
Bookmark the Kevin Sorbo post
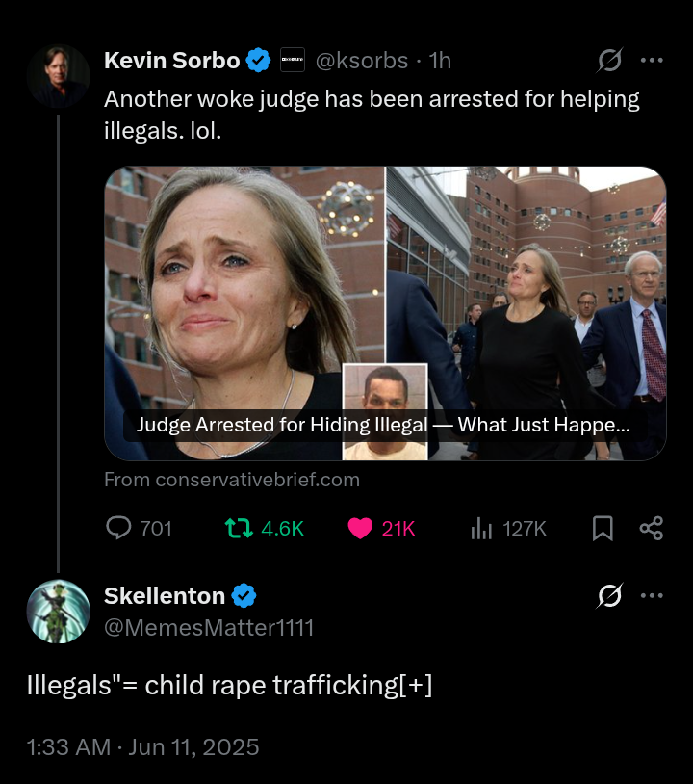603,528
